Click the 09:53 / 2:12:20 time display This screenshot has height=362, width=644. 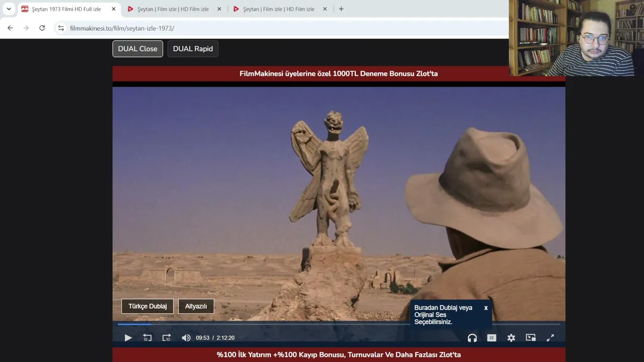pos(215,338)
